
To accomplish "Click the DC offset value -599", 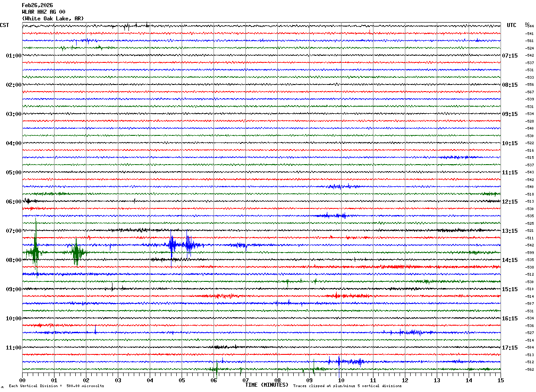I will tap(529, 253).
